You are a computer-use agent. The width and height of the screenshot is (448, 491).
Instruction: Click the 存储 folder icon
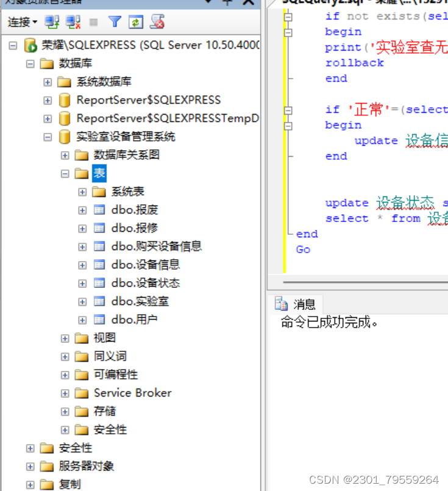82,412
